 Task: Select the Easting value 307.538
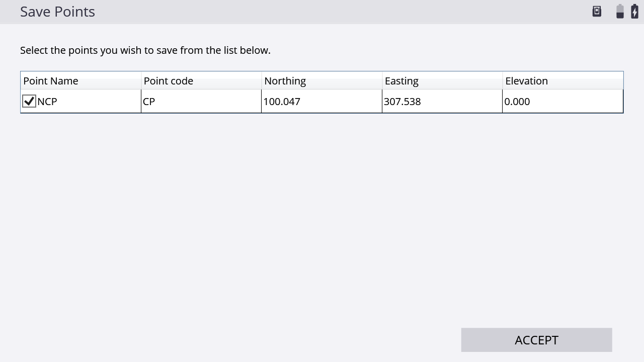(x=403, y=102)
